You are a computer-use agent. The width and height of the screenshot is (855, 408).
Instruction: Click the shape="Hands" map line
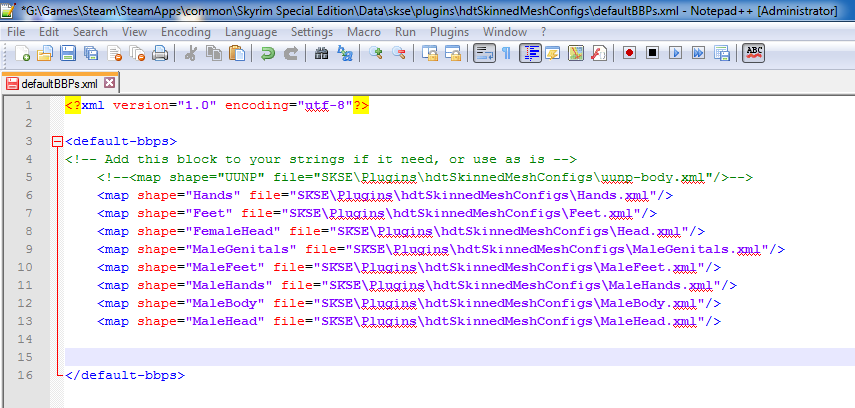[x=385, y=195]
